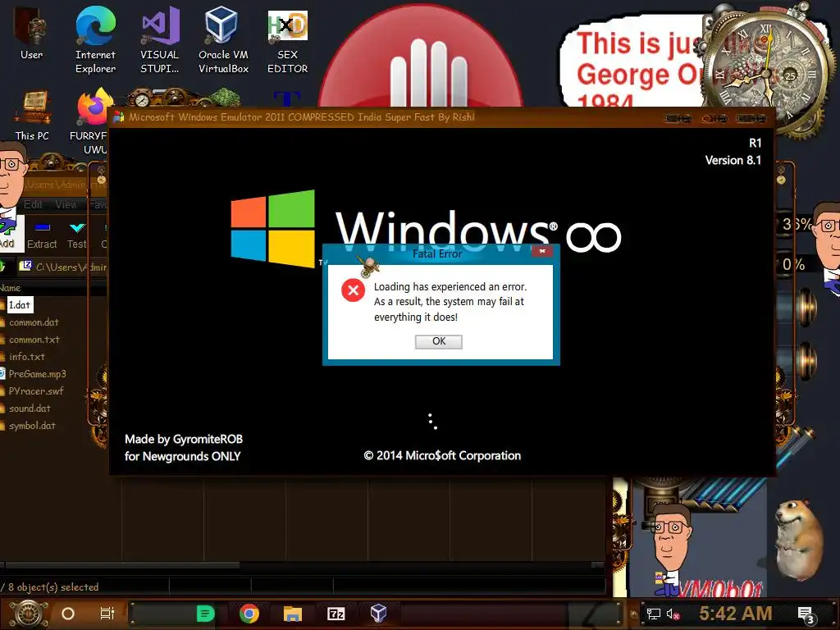Image resolution: width=840 pixels, height=630 pixels.
Task: Click OK in the Fatal Error dialog
Action: [x=438, y=341]
